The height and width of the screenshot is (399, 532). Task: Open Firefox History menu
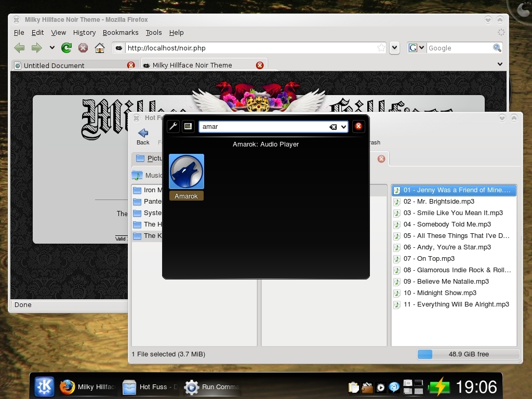coord(84,33)
